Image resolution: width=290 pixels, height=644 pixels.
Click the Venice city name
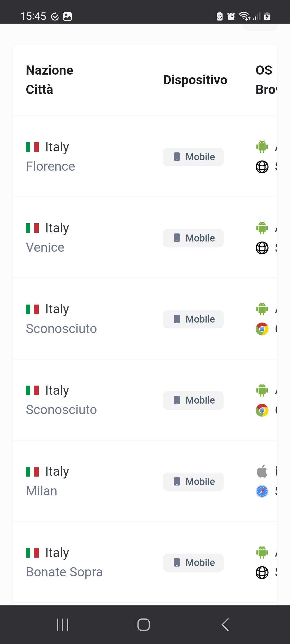pos(45,247)
